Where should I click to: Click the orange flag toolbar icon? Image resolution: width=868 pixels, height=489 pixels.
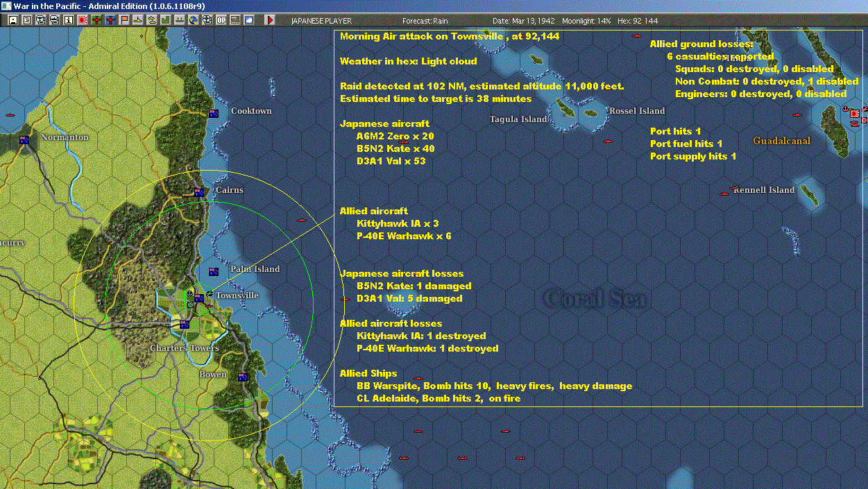124,20
